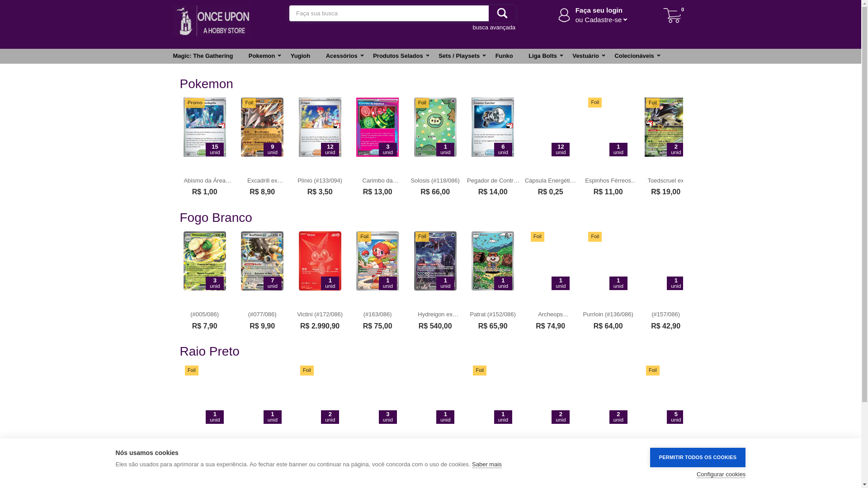
Task: Open the red Victini card image
Action: (320, 261)
